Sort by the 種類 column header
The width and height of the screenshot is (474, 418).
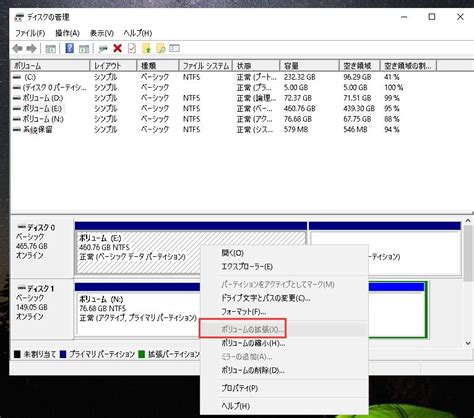click(x=158, y=66)
